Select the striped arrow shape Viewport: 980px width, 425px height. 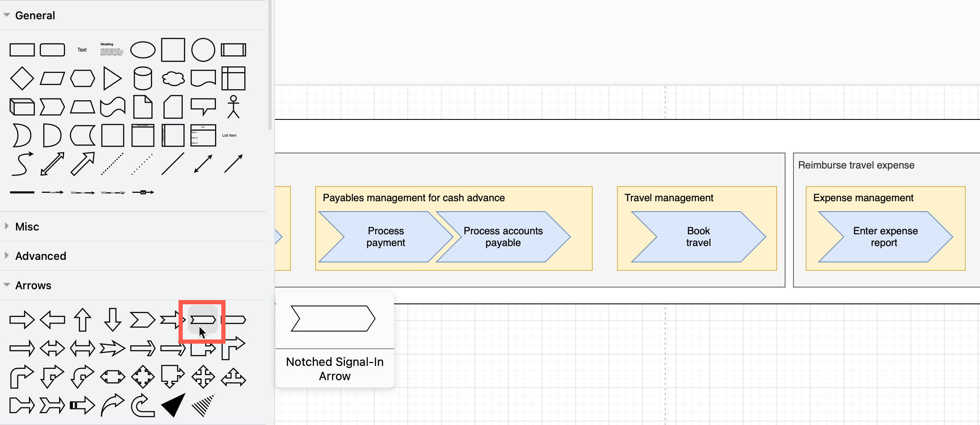(203, 404)
